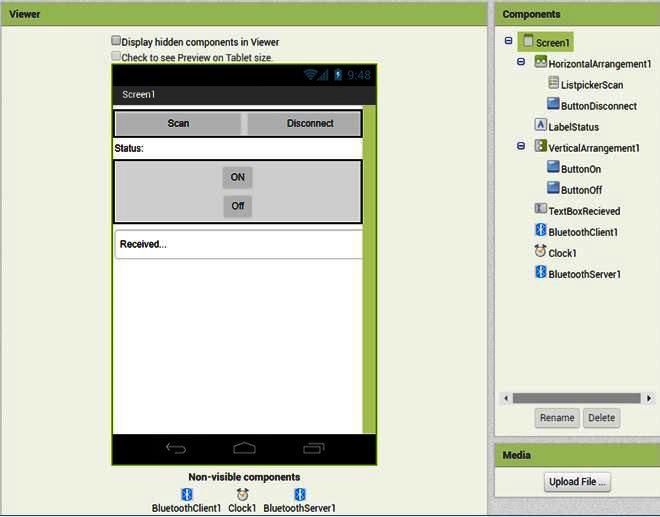Click the left arrow of Components scrollbar
Viewport: 660px width, 517px height.
coord(506,398)
